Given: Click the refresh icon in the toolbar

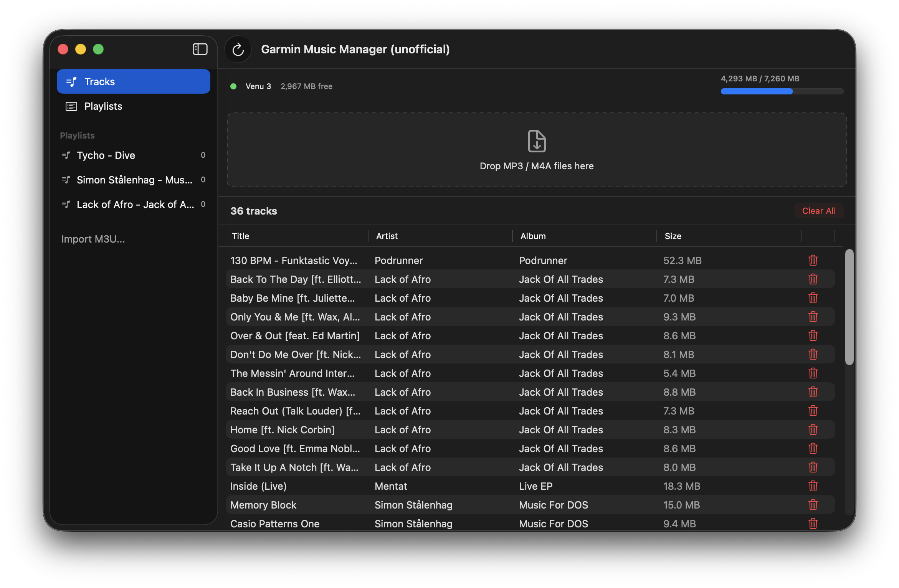Looking at the screenshot, I should pyautogui.click(x=238, y=49).
